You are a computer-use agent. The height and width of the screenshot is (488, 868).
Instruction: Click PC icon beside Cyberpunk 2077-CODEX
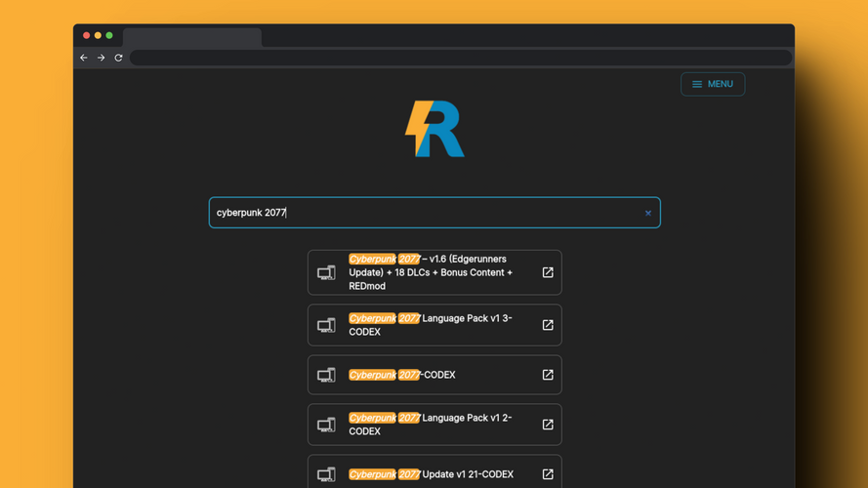pyautogui.click(x=327, y=375)
